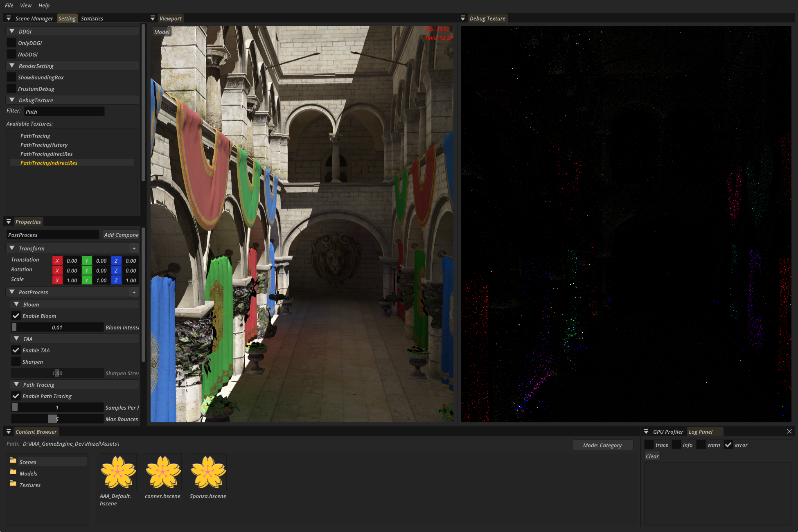Collapse the Path Tracing section
Viewport: 798px width, 532px height.
pyautogui.click(x=16, y=385)
